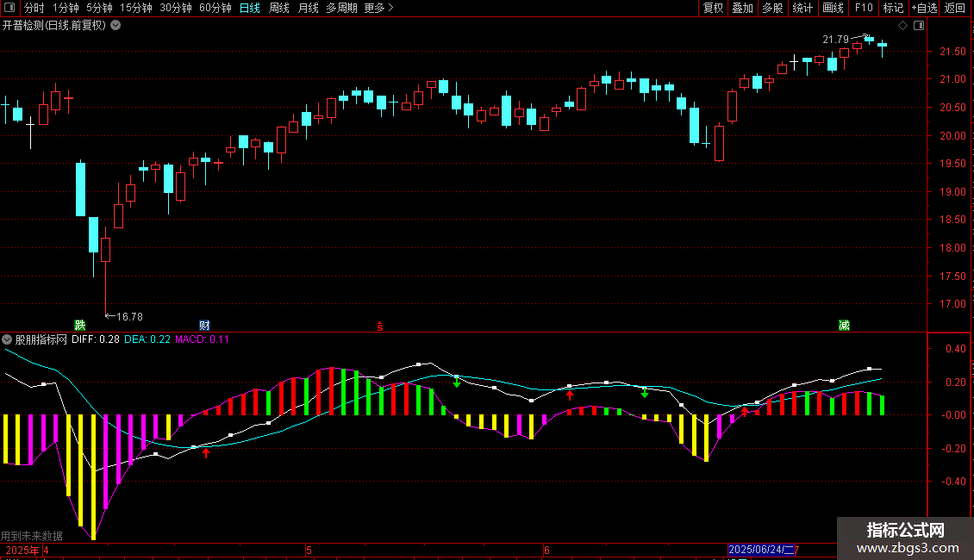Select the 30分钟 period
Screen dimensions: 974x560
175,8
